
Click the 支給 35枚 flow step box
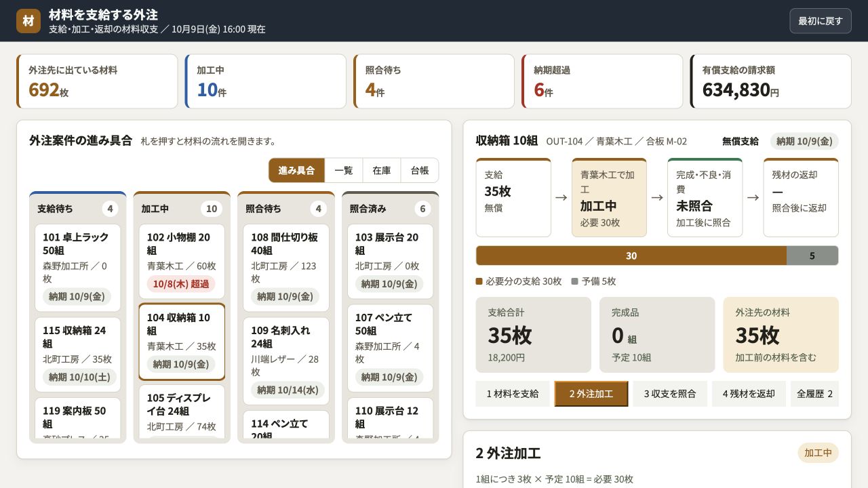513,198
